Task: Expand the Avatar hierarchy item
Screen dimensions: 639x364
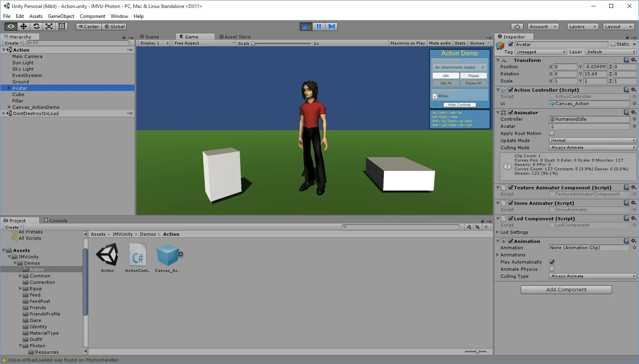Action: (x=10, y=88)
